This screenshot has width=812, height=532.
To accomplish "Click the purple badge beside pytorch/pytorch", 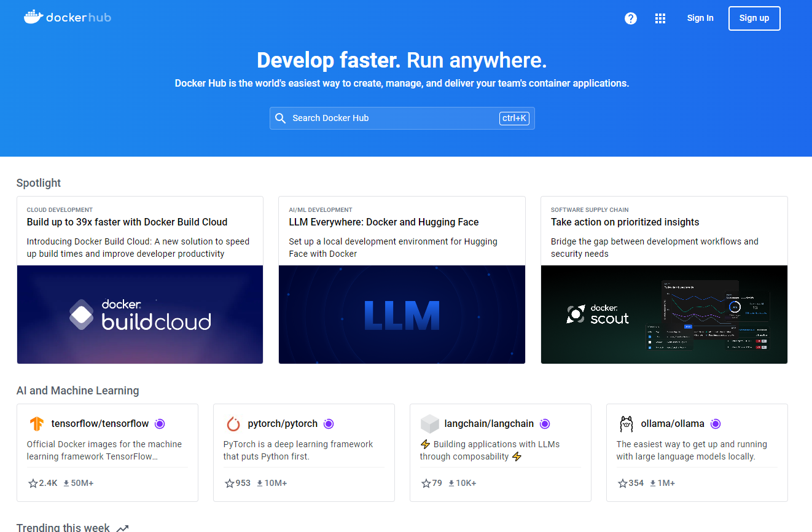I will (329, 424).
